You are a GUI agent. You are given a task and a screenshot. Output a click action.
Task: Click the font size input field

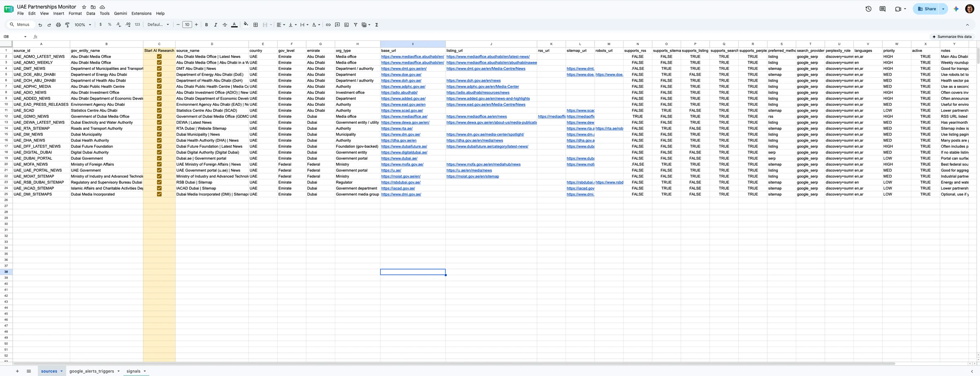click(x=187, y=25)
